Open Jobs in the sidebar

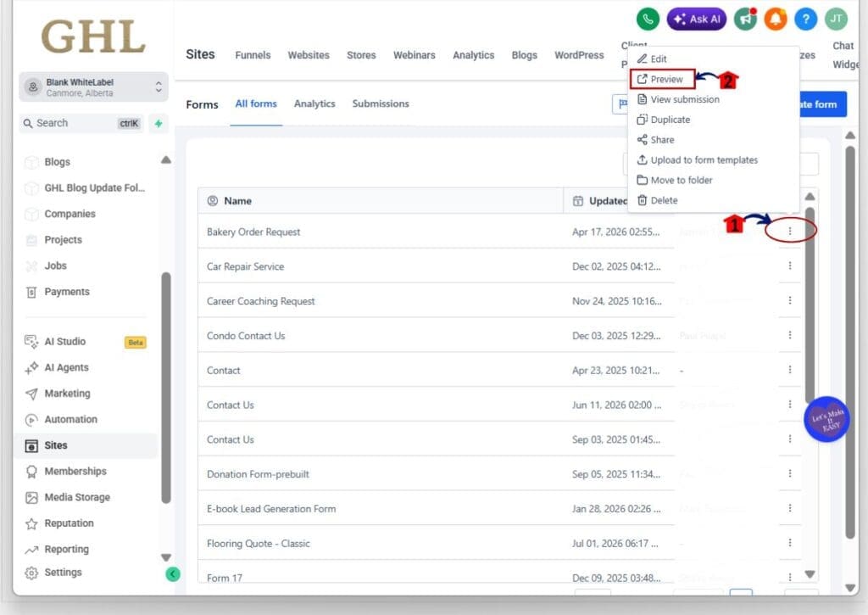pos(55,266)
